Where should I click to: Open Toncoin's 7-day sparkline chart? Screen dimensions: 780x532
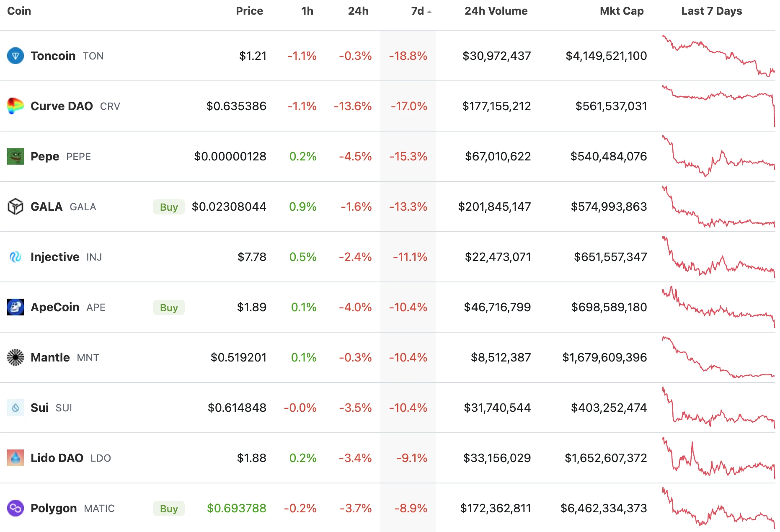pyautogui.click(x=718, y=56)
